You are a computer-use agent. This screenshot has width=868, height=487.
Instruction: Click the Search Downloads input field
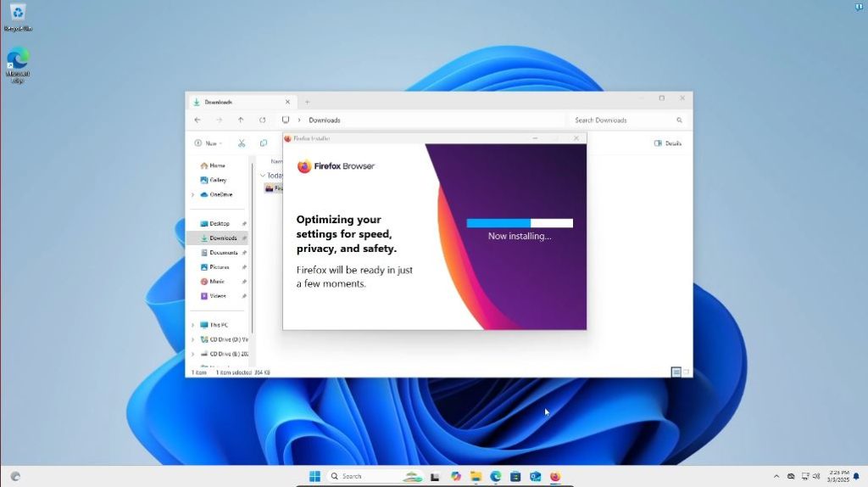(x=628, y=120)
